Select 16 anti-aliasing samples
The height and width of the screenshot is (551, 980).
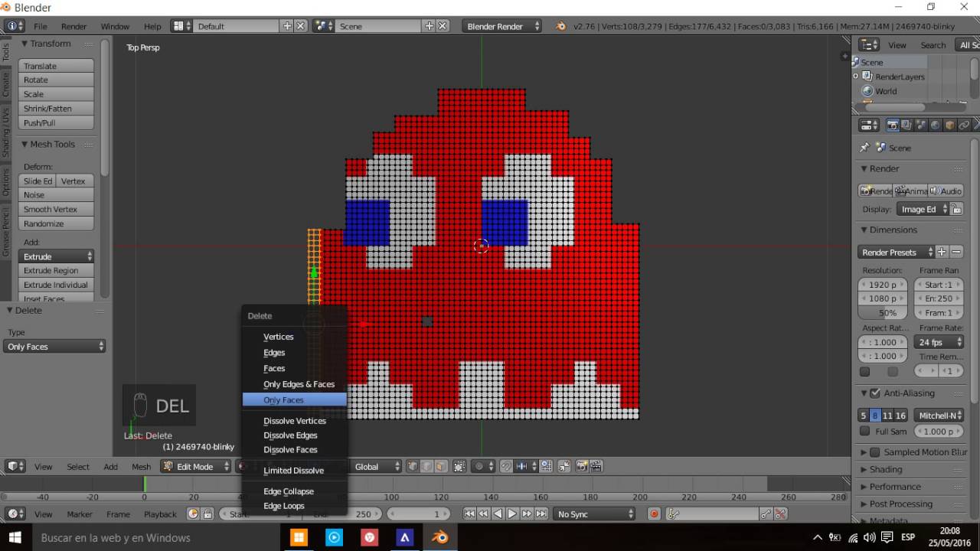tap(900, 416)
